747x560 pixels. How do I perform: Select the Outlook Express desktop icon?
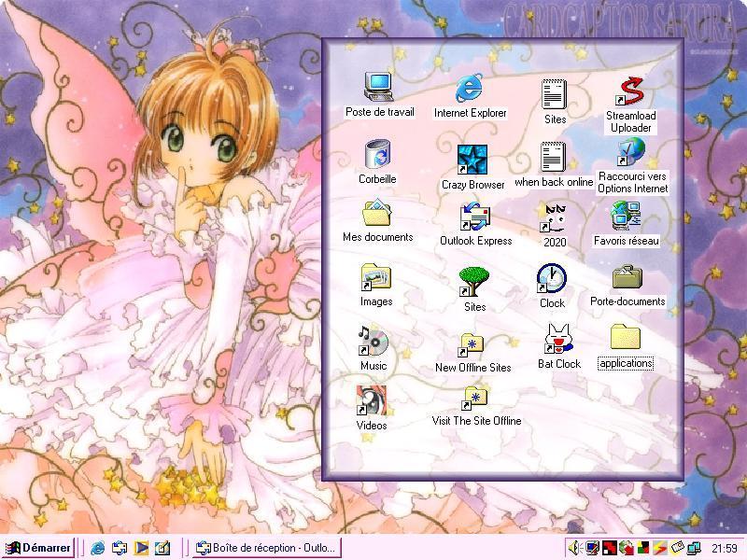[x=475, y=225]
